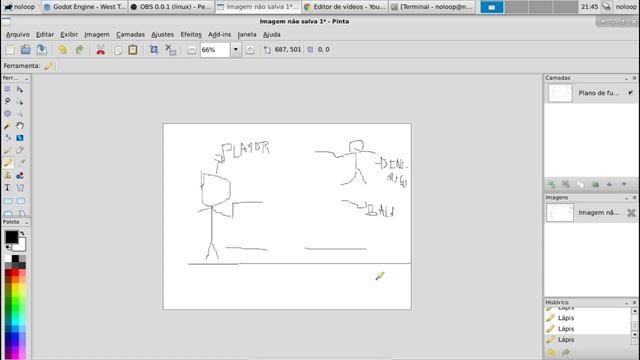640x360 pixels.
Task: Toggle visibility of Plano de fundo layer
Action: pos(631,93)
